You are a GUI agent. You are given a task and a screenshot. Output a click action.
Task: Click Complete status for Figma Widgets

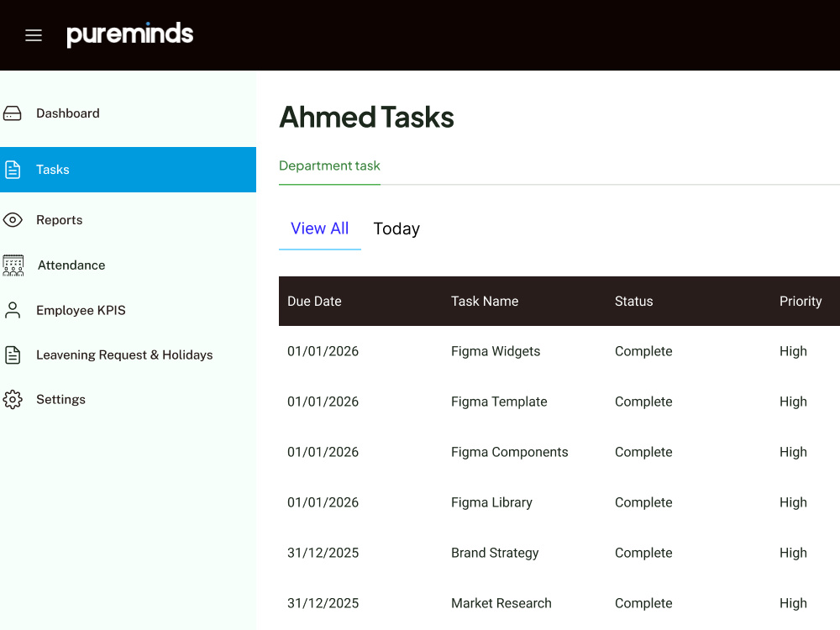click(643, 351)
